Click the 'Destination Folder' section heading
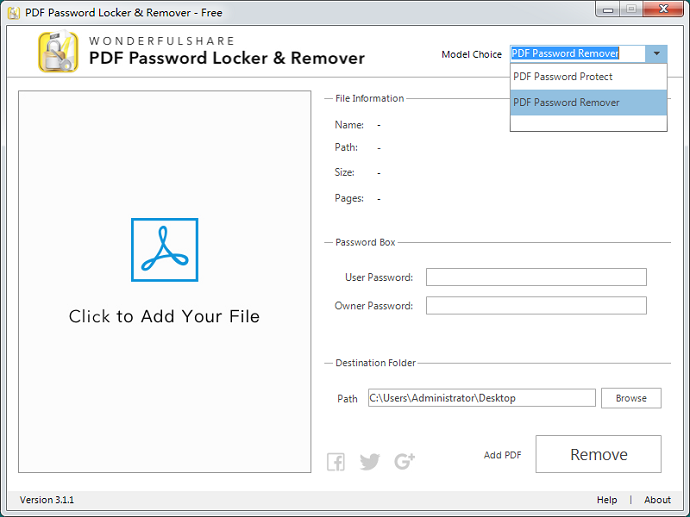Screen dimensions: 690x517 [375, 363]
